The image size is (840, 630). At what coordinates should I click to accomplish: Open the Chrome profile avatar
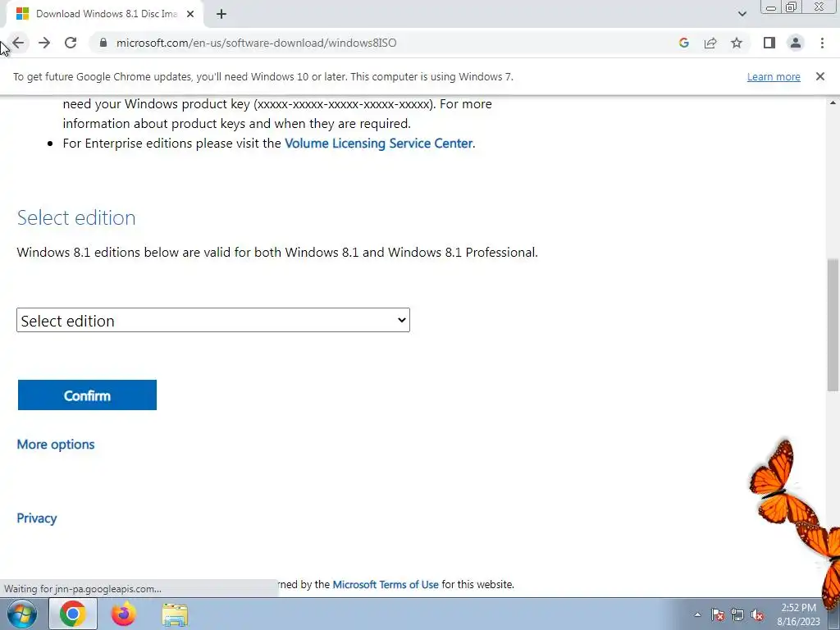796,43
